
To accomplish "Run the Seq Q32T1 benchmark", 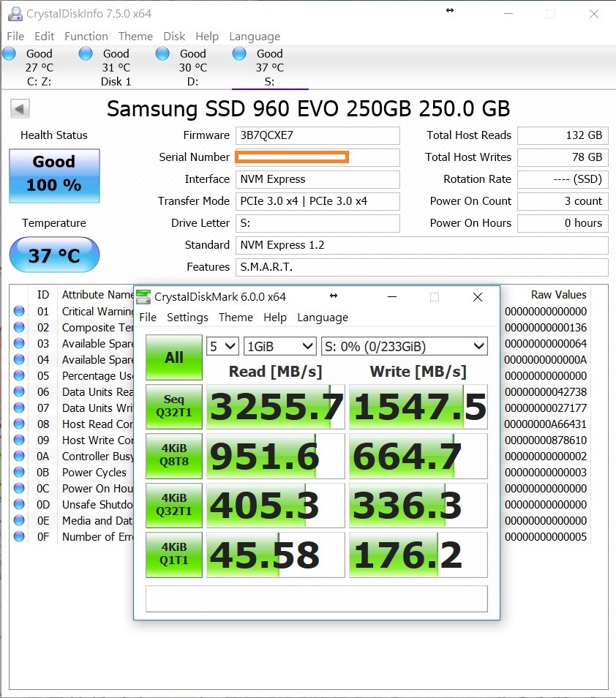I will pyautogui.click(x=174, y=406).
